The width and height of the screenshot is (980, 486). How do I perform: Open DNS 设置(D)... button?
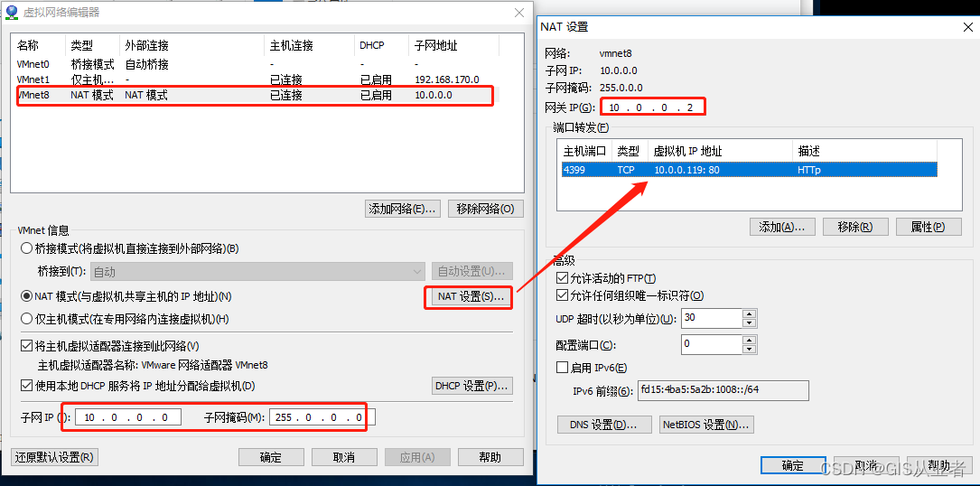[x=604, y=425]
